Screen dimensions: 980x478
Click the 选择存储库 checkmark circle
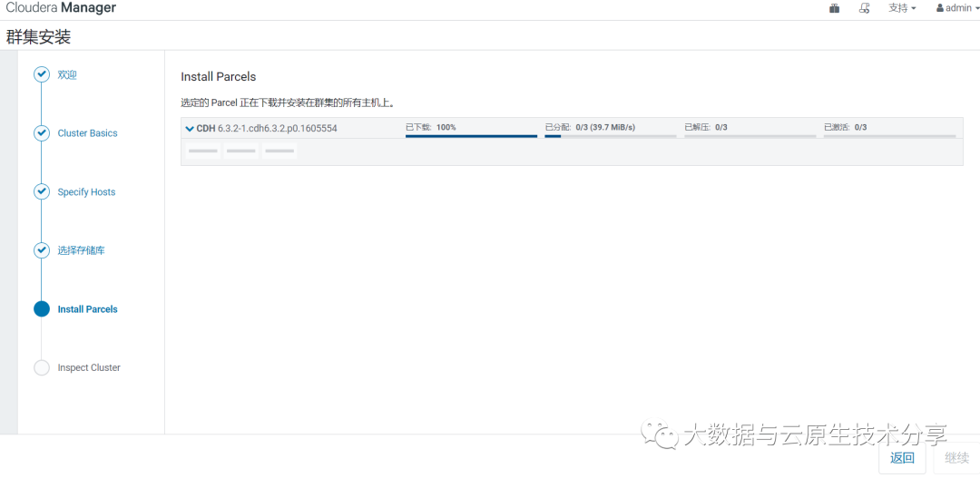click(41, 250)
